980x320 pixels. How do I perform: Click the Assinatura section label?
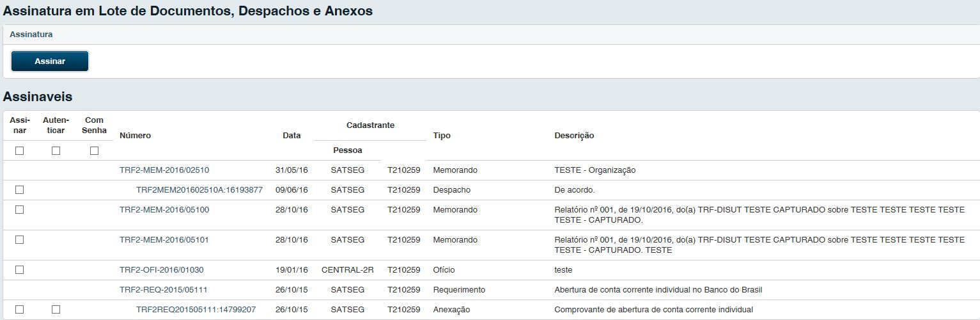tap(31, 35)
